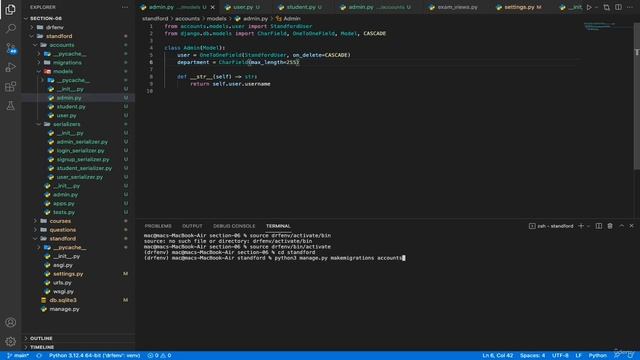The width and height of the screenshot is (640, 360).
Task: Open the Extensions view
Action: pyautogui.click(x=11, y=86)
